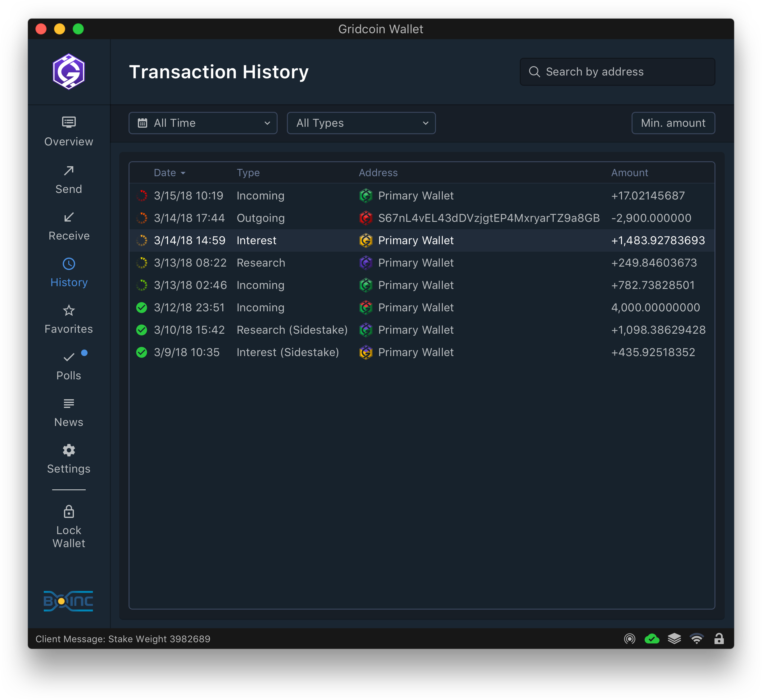Click the staking status icon in status bar
Image resolution: width=762 pixels, height=700 pixels.
click(629, 639)
